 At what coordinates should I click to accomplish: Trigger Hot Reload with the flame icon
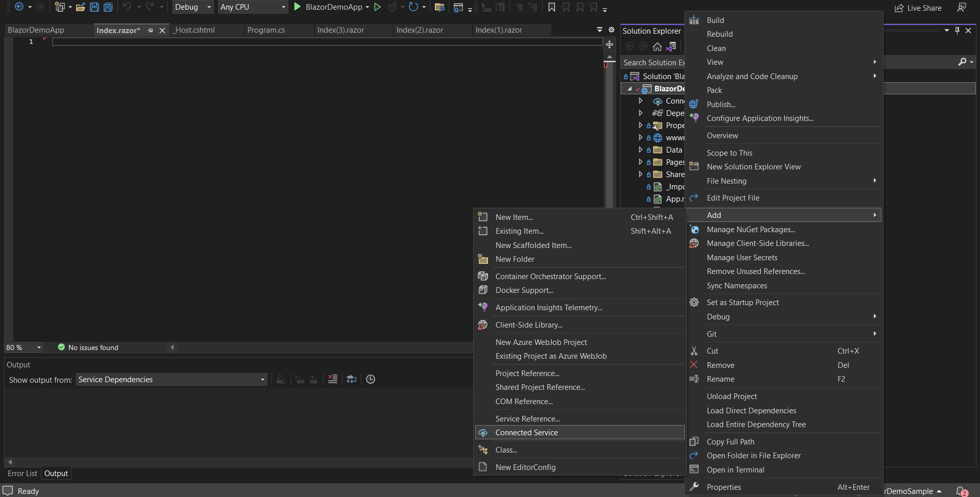(x=392, y=7)
